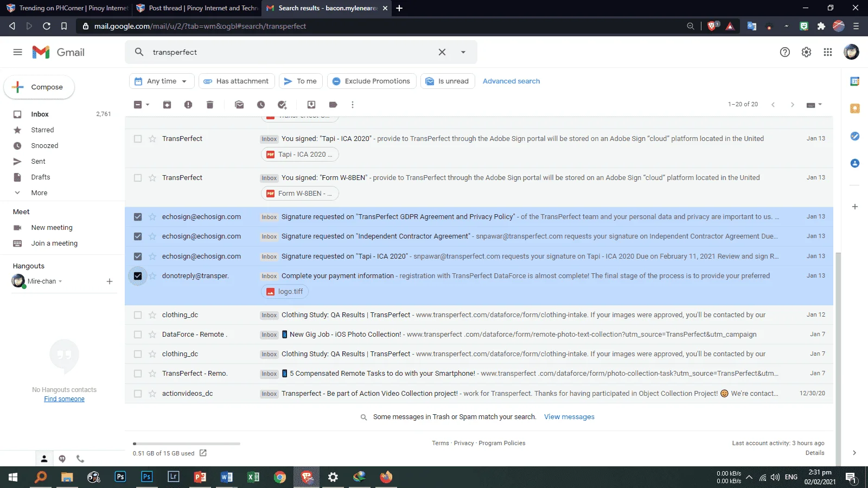Open the Form W-8BEN PDF attachment chip
The height and width of the screenshot is (488, 868).
click(x=300, y=194)
